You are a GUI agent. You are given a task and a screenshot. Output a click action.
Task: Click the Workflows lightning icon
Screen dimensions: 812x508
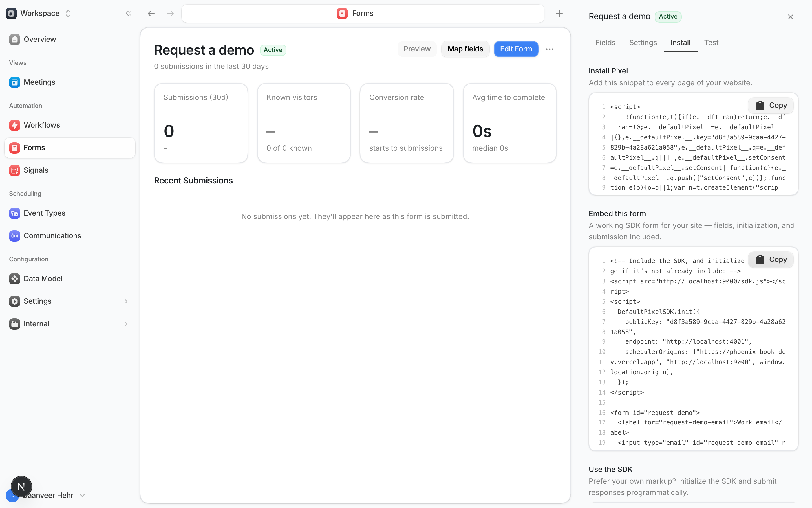coord(14,125)
